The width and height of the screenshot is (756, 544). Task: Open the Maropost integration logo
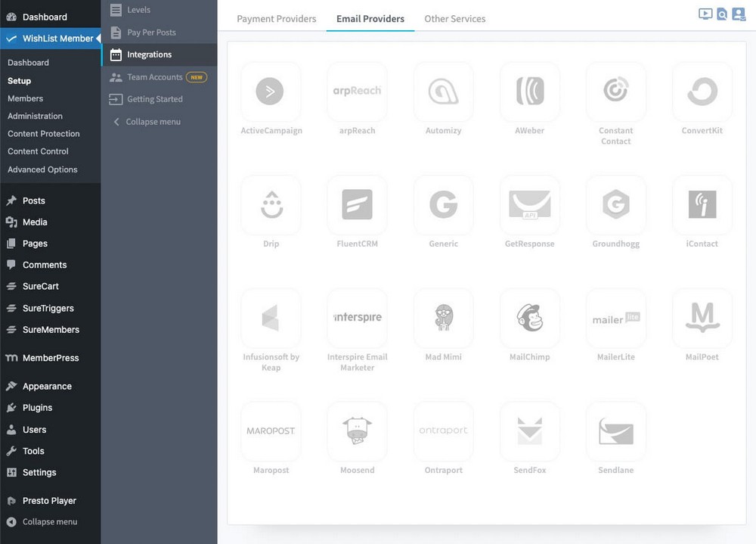(271, 431)
